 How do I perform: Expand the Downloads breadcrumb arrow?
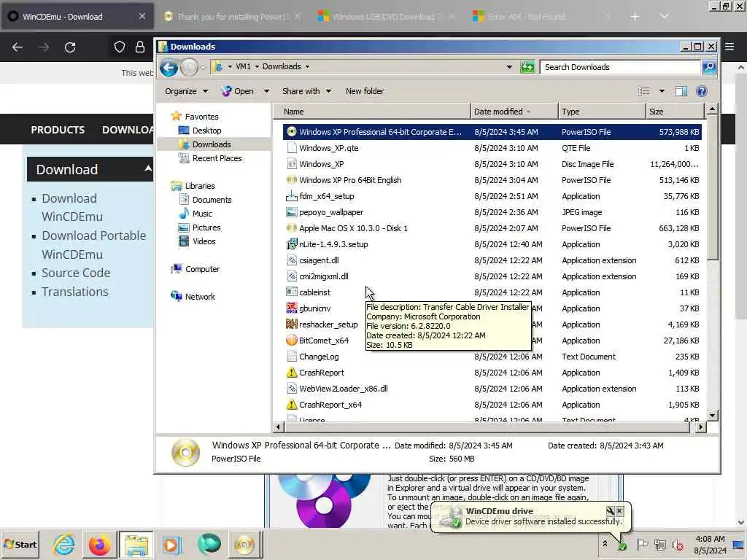point(307,66)
